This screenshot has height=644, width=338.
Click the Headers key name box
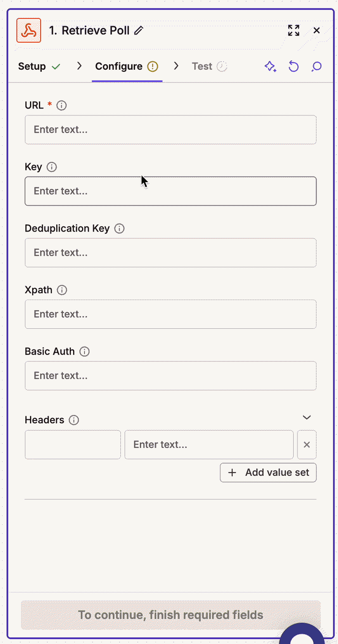[x=73, y=445]
